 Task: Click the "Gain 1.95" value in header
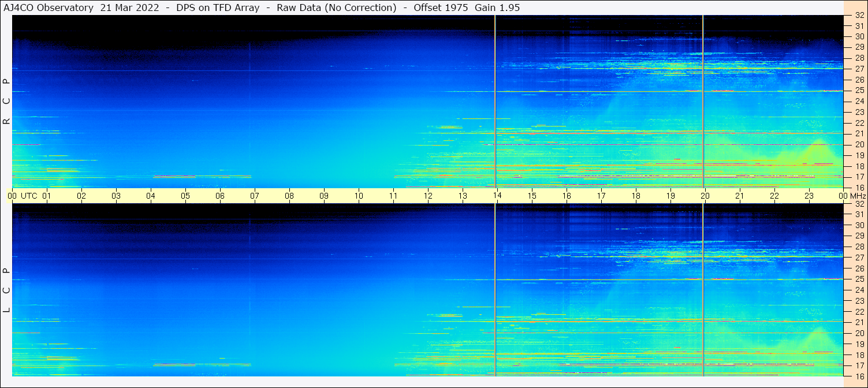[498, 8]
